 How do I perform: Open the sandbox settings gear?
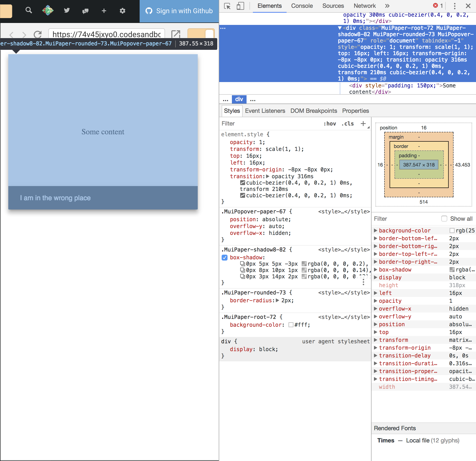click(x=123, y=11)
